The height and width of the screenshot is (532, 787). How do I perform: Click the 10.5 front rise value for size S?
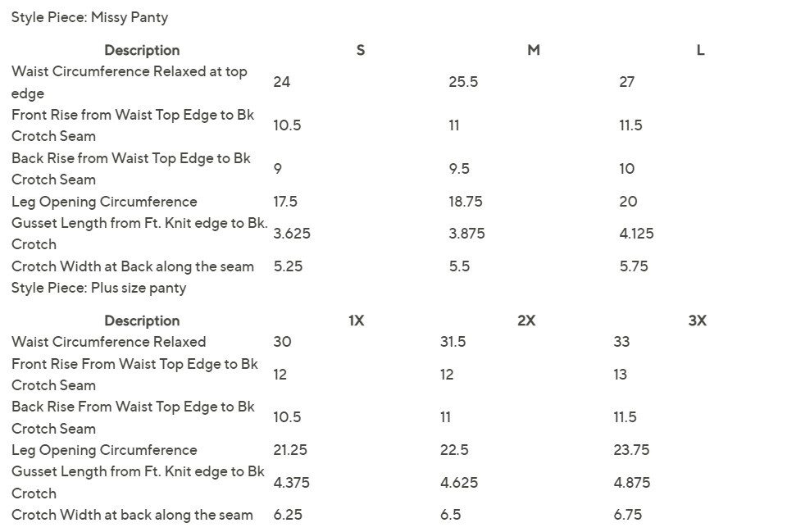[x=287, y=125]
